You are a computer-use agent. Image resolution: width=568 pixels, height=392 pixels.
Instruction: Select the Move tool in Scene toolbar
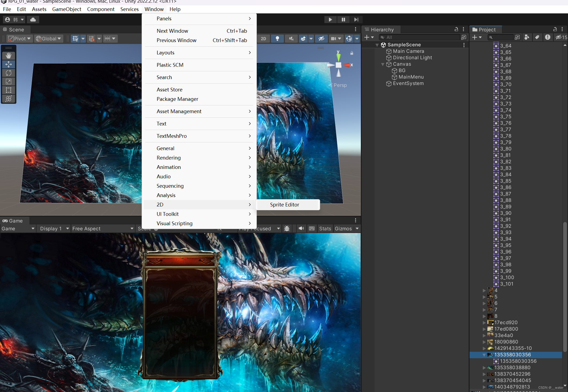coord(9,64)
